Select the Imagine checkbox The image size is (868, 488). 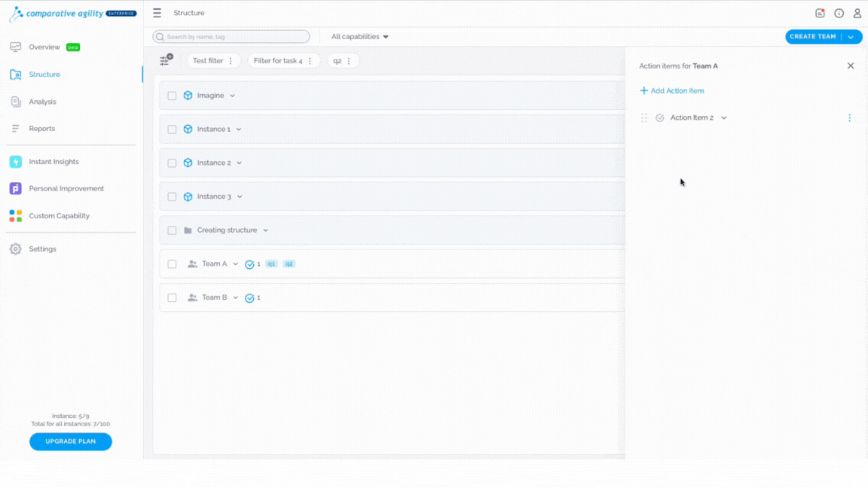coord(172,96)
